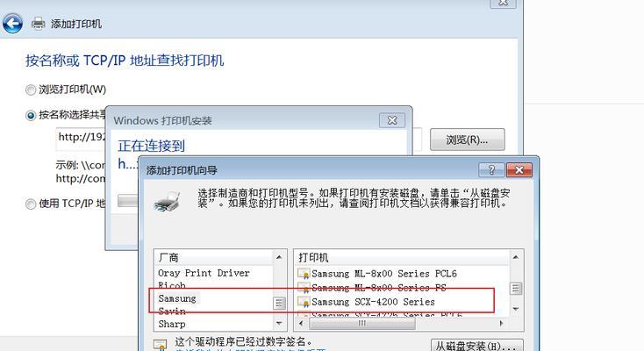Screen dimensions: 644x351
Task: Select the 浏览打印机(W) radio option
Action: pos(31,90)
